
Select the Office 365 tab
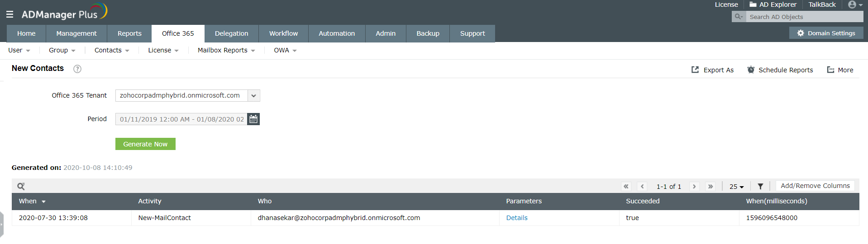pyautogui.click(x=178, y=33)
